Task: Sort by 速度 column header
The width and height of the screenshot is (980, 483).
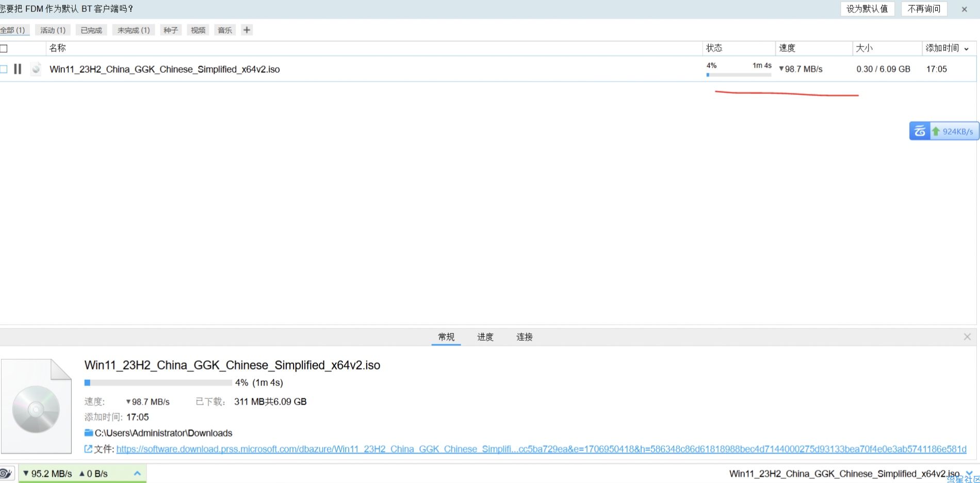Action: click(x=787, y=48)
